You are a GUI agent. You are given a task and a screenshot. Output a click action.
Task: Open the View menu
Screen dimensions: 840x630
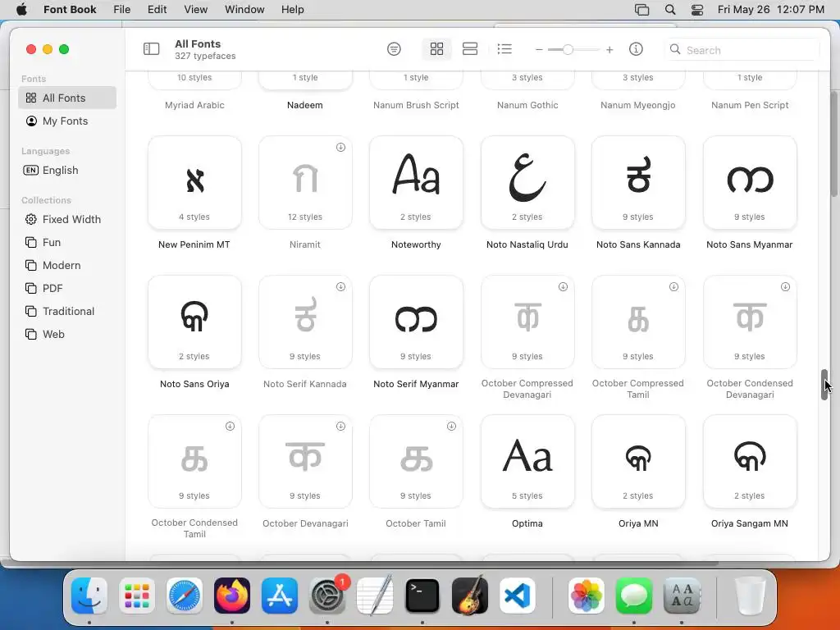coord(195,9)
